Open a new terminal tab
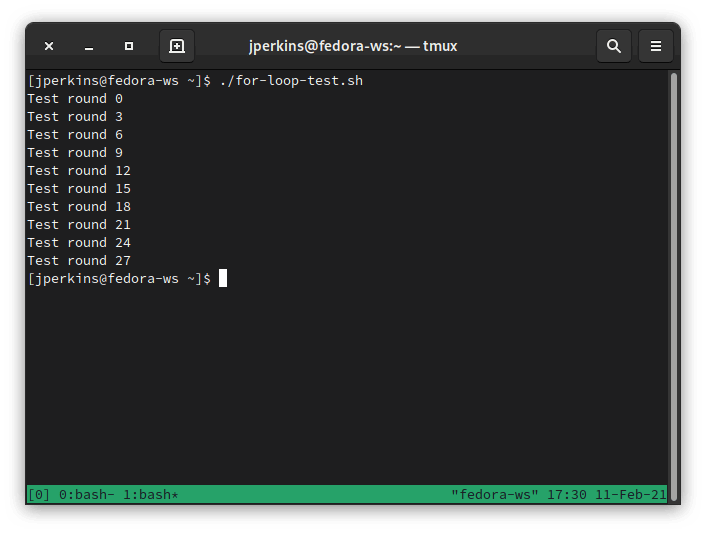The width and height of the screenshot is (706, 533). point(177,46)
